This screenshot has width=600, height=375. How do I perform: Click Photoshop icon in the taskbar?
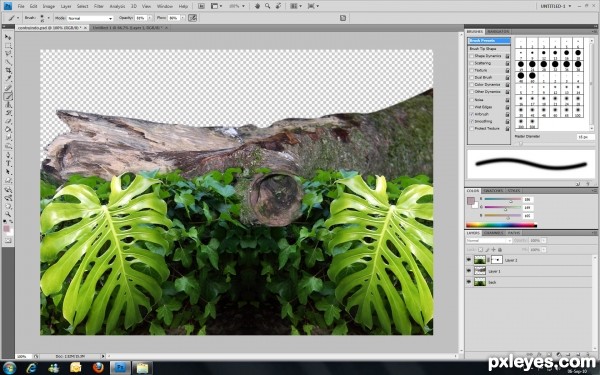coord(120,368)
